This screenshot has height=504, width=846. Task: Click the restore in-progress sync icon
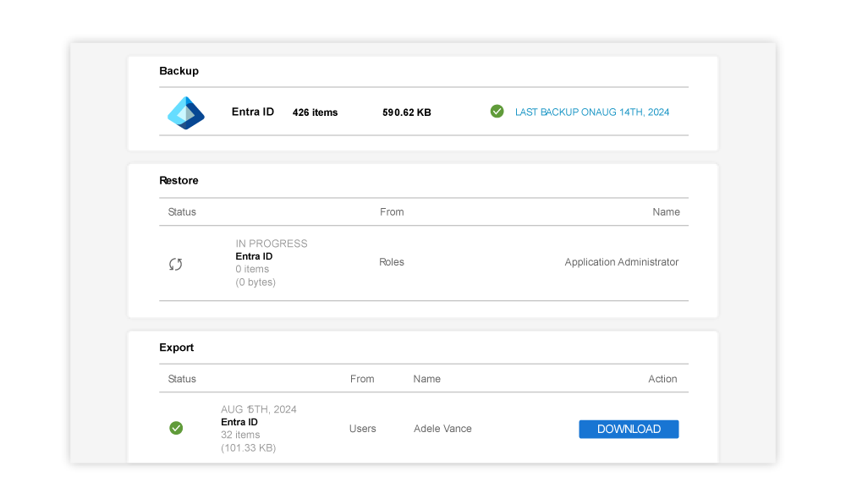pyautogui.click(x=175, y=264)
